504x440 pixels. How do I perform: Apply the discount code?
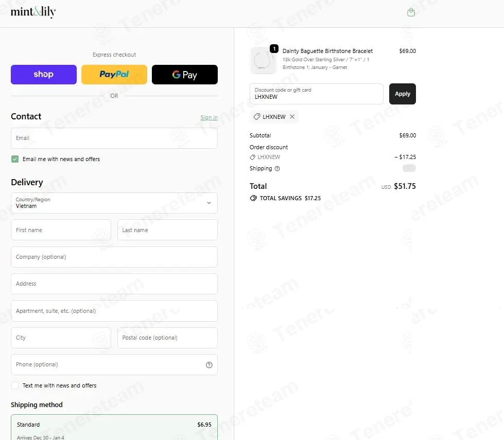coord(402,94)
